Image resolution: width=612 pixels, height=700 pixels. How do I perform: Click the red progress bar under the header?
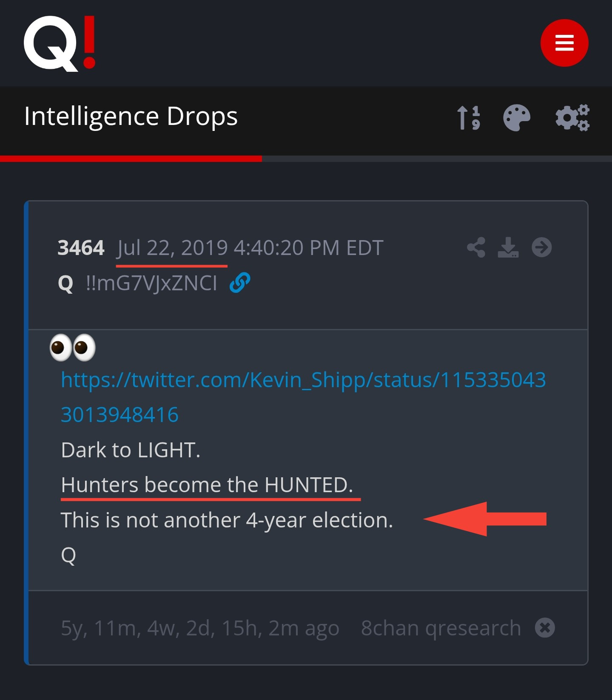[131, 159]
